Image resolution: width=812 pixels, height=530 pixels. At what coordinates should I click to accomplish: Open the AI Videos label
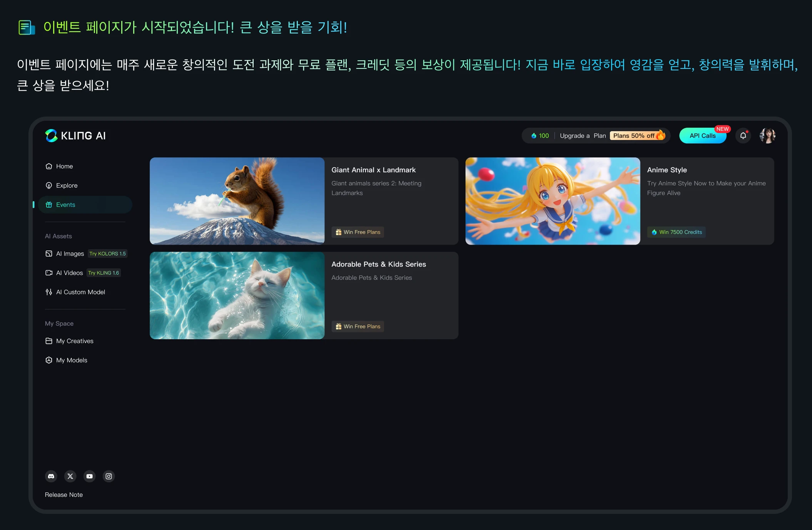(70, 273)
